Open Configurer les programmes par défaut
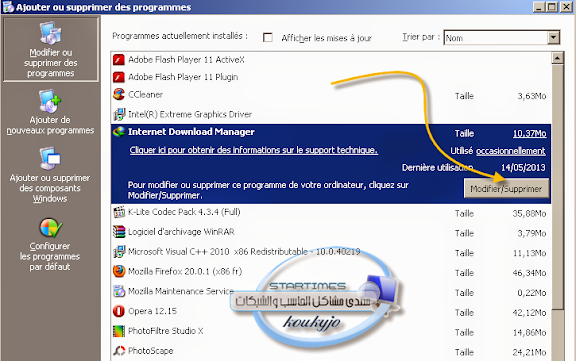The width and height of the screenshot is (576, 361). click(x=50, y=245)
